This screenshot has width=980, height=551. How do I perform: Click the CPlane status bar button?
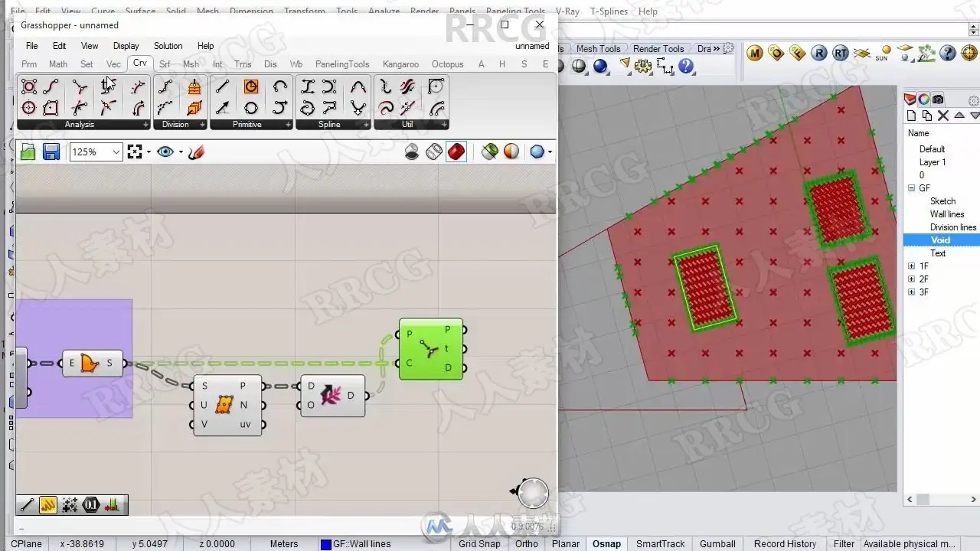pyautogui.click(x=27, y=544)
